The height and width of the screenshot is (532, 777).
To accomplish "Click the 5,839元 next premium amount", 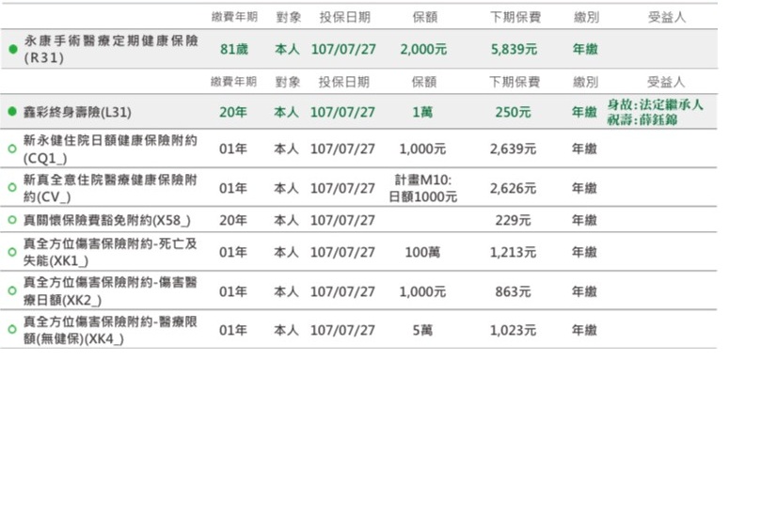I will 514,49.
